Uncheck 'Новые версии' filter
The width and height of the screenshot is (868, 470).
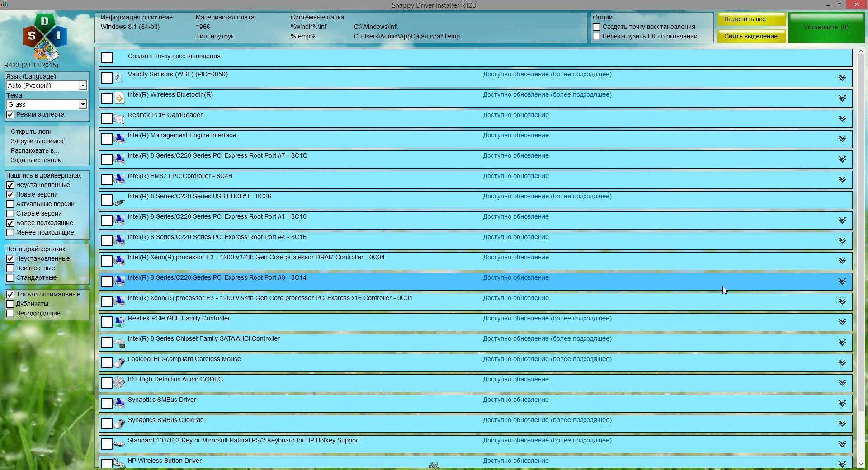10,194
